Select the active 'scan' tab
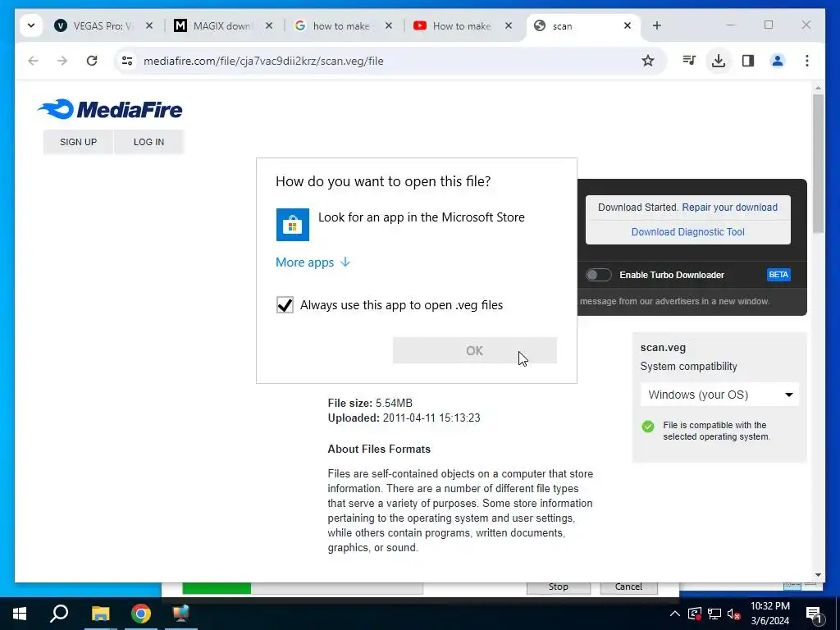The height and width of the screenshot is (630, 840). pyautogui.click(x=584, y=25)
